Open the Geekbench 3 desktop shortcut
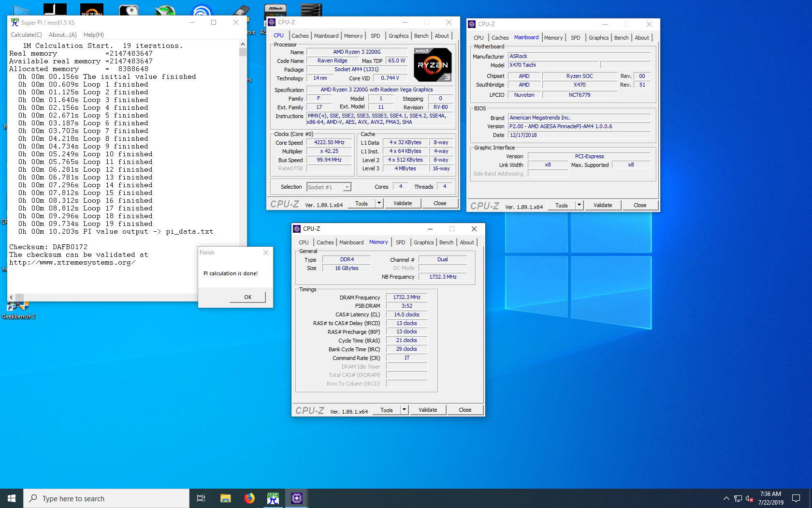The width and height of the screenshot is (812, 508). pos(18,311)
